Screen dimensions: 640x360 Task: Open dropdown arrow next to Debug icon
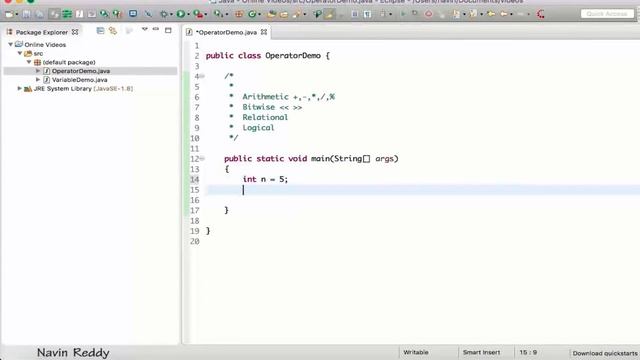pyautogui.click(x=171, y=14)
